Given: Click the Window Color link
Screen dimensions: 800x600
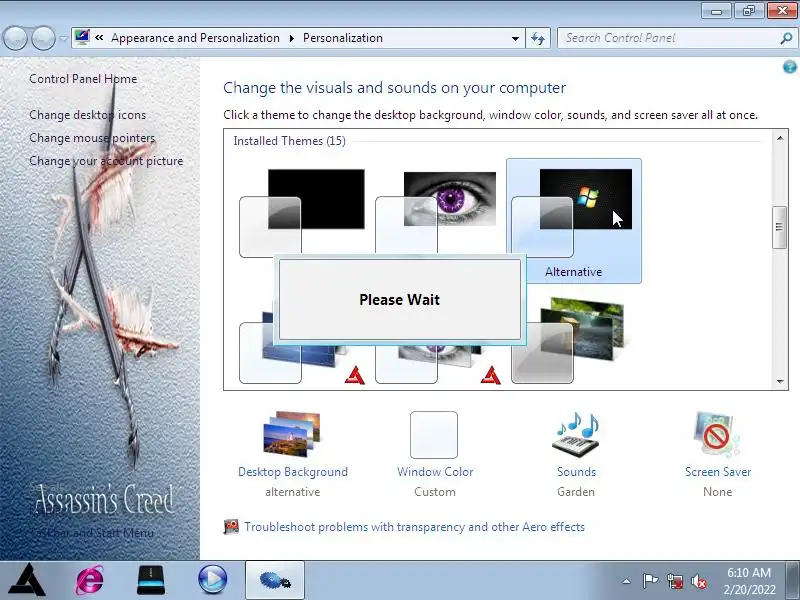Looking at the screenshot, I should click(x=435, y=472).
